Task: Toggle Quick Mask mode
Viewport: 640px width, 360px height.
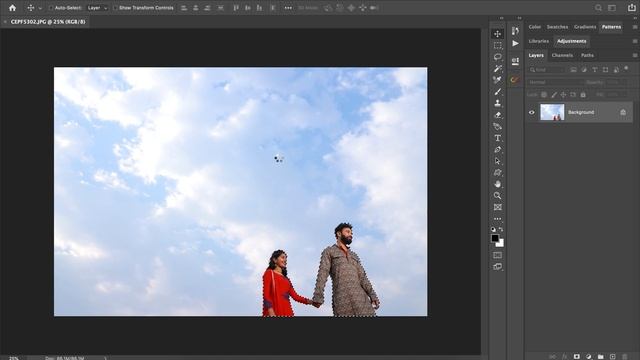Action: [x=497, y=255]
